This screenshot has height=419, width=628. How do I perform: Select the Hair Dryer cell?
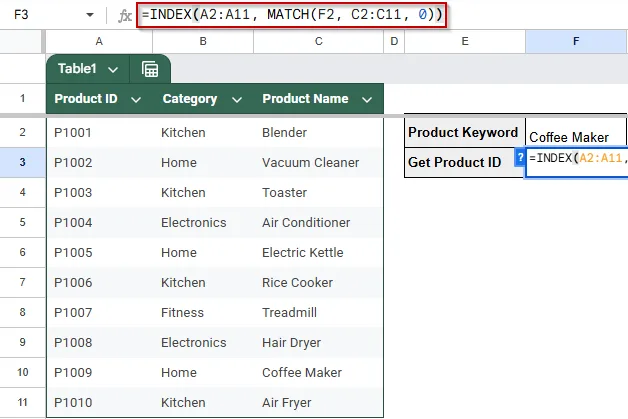(x=318, y=342)
